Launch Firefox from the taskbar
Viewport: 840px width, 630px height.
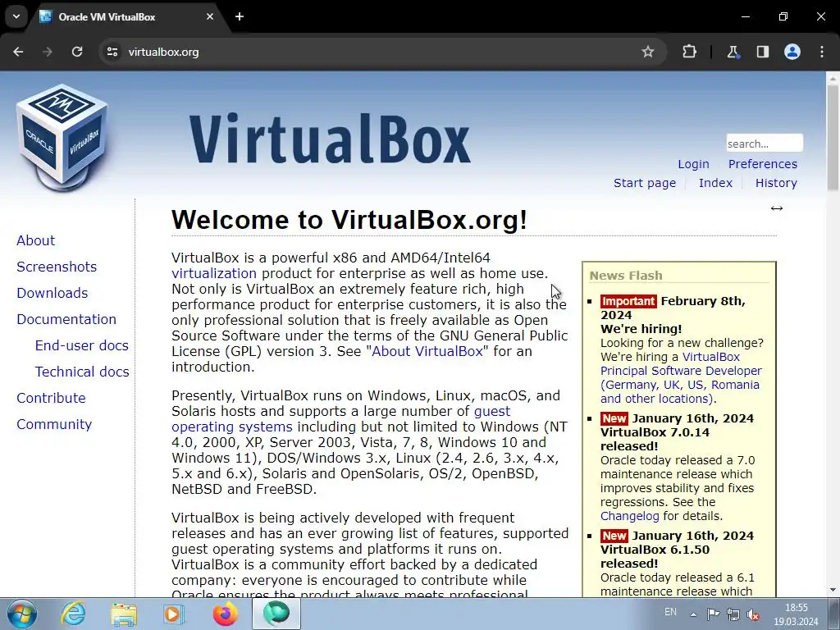pos(225,614)
